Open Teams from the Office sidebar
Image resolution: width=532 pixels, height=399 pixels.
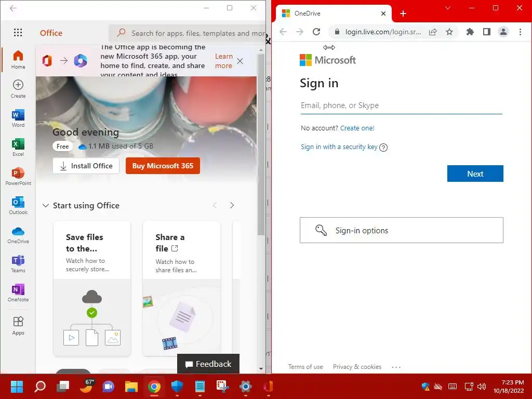coord(18,263)
